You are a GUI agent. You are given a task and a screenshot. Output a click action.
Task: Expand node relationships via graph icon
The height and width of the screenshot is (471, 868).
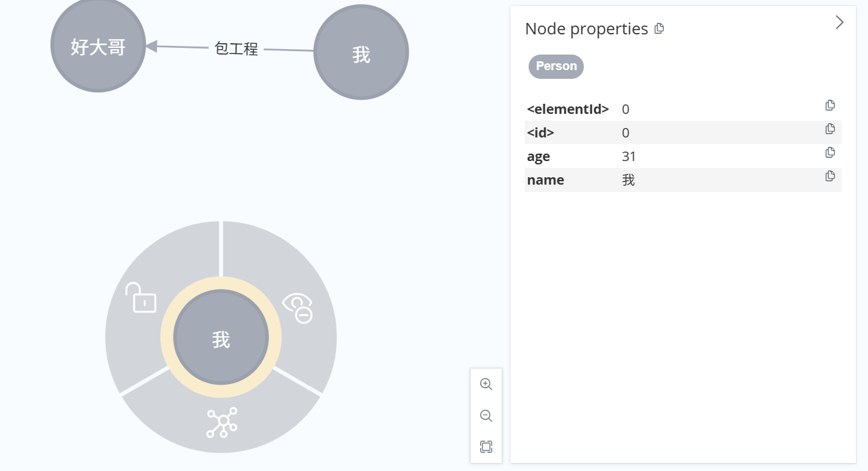pos(222,422)
